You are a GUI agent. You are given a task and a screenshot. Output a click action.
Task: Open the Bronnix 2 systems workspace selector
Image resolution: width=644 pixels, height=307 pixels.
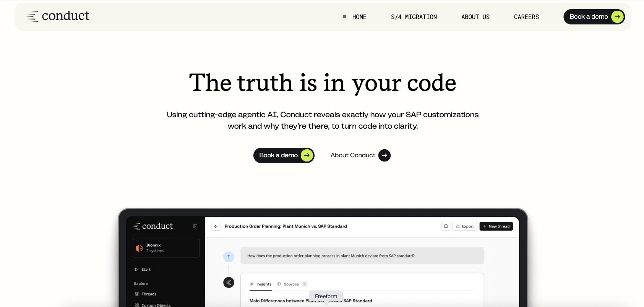click(x=166, y=248)
